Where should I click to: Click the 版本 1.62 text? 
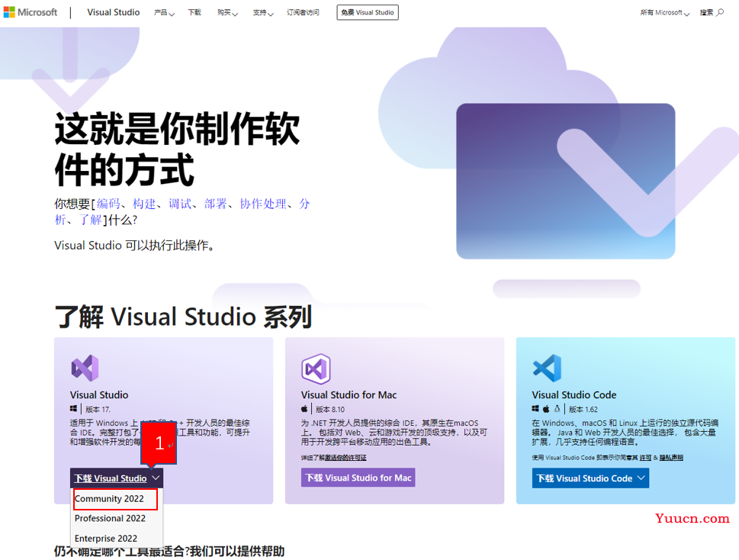pyautogui.click(x=583, y=409)
